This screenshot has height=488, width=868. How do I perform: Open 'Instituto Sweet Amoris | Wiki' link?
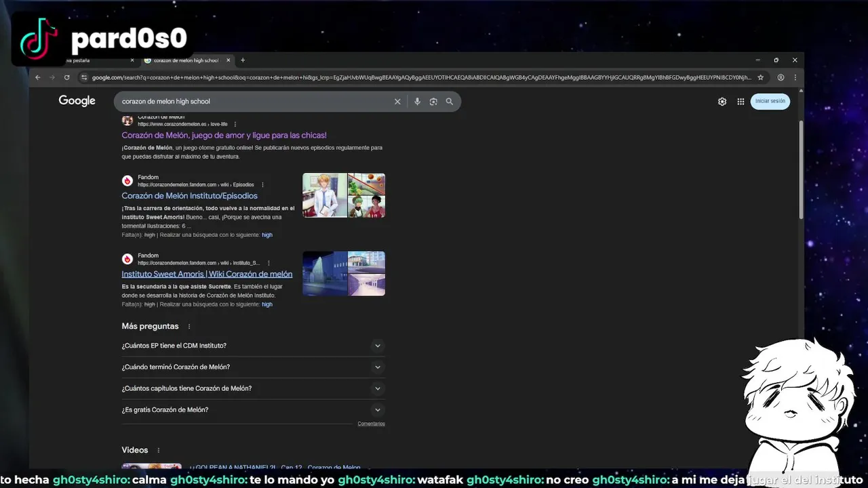(207, 274)
